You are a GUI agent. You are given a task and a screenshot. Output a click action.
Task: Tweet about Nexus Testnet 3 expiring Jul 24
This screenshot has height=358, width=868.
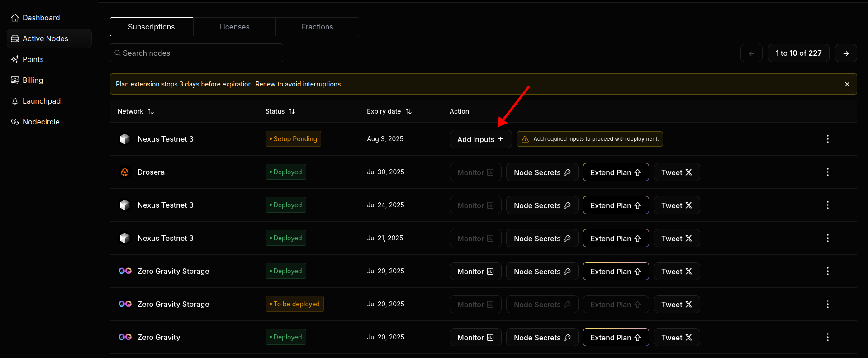pyautogui.click(x=677, y=205)
